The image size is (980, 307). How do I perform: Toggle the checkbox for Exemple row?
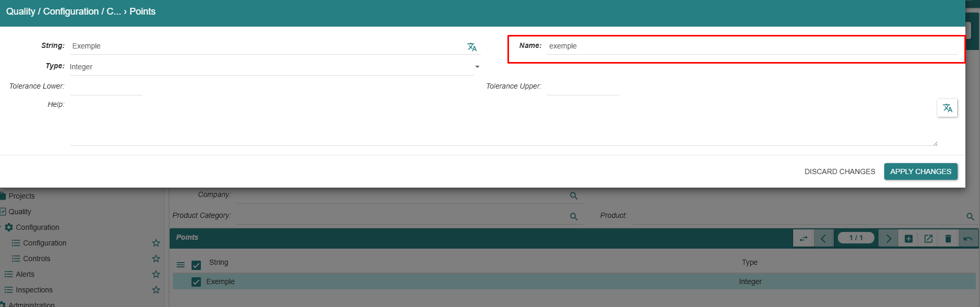tap(196, 282)
